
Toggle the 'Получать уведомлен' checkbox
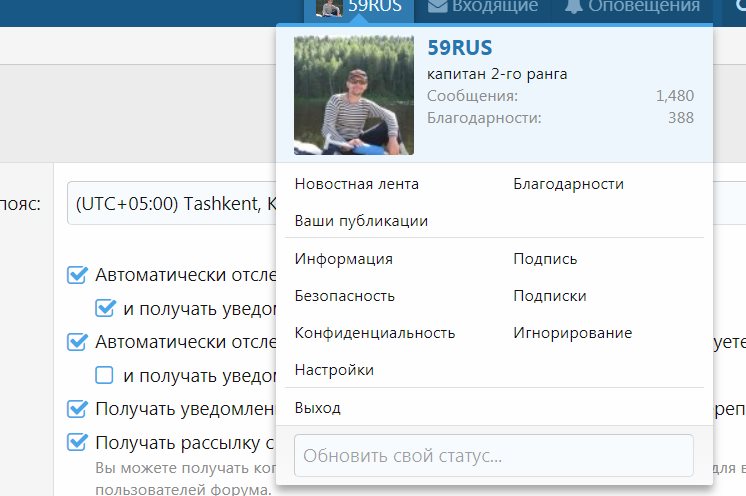(x=77, y=409)
